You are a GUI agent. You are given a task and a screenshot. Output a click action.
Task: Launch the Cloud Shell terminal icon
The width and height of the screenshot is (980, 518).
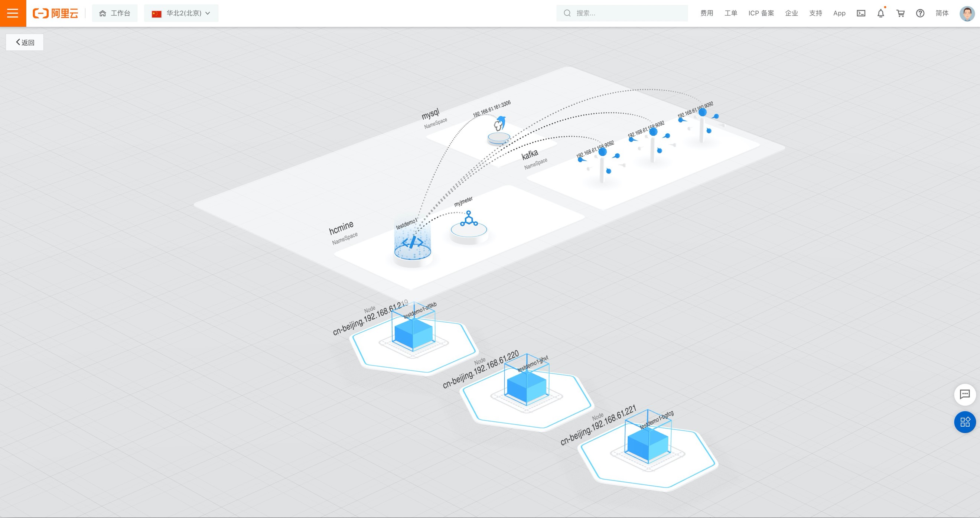[x=861, y=13]
